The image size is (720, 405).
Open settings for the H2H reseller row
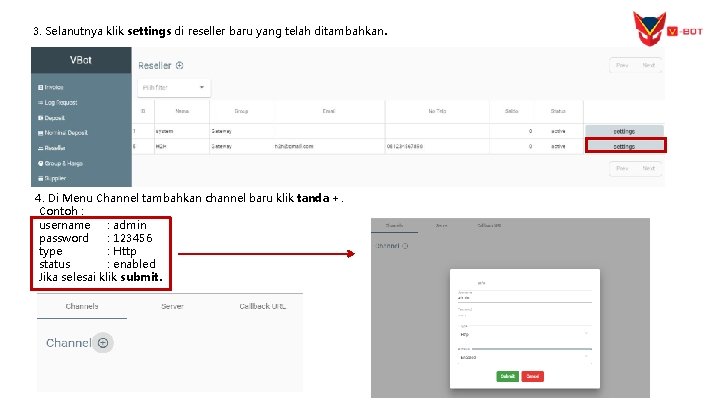(625, 146)
